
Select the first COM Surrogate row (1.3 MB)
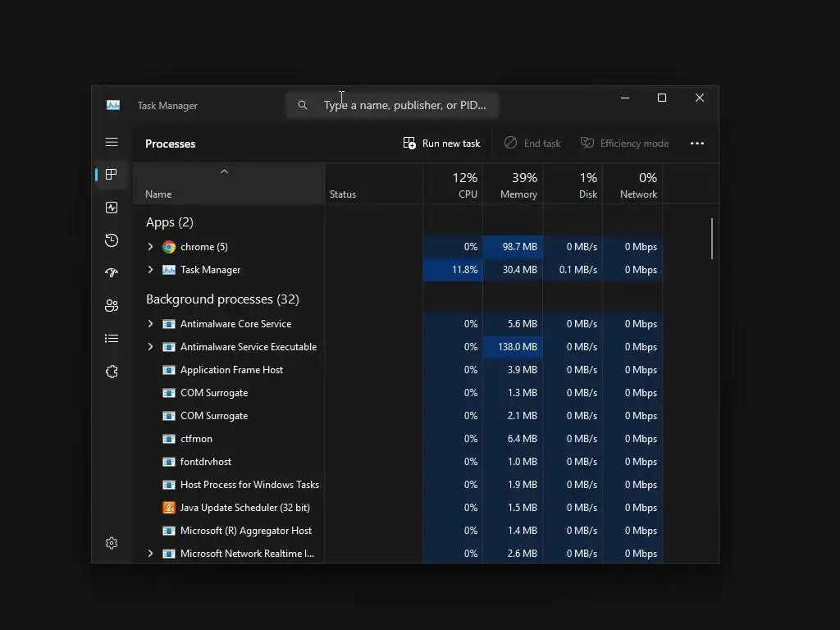(398, 393)
